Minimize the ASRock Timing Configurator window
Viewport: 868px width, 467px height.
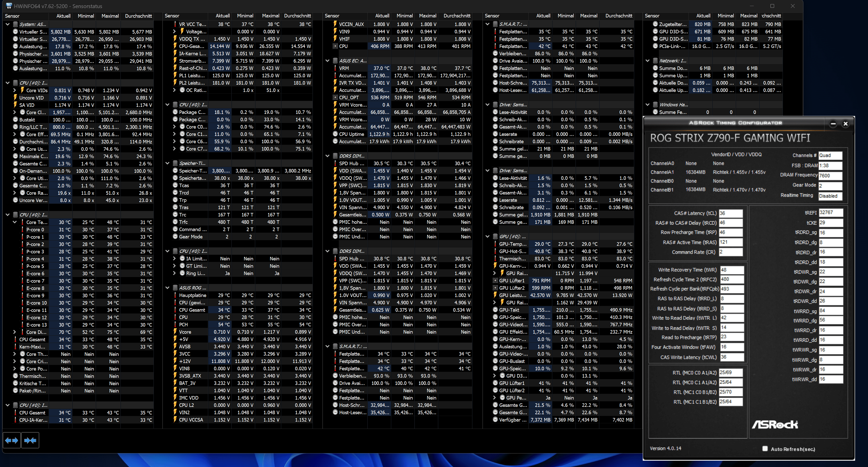[x=833, y=124]
